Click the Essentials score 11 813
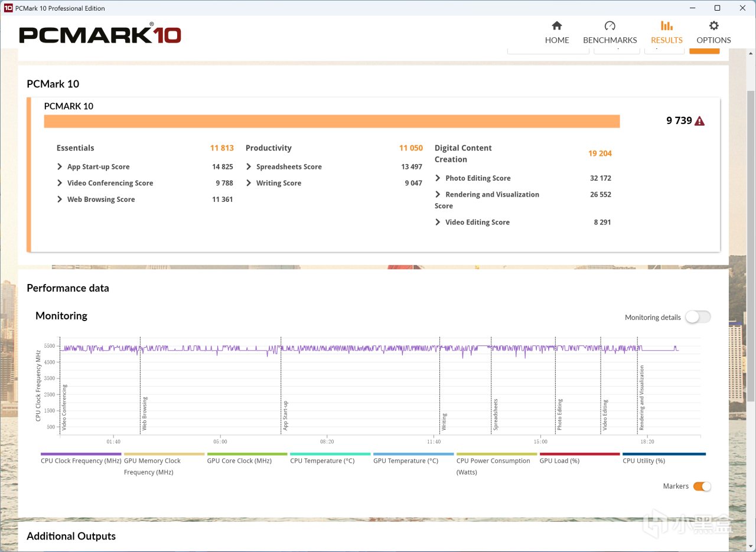 coord(221,148)
